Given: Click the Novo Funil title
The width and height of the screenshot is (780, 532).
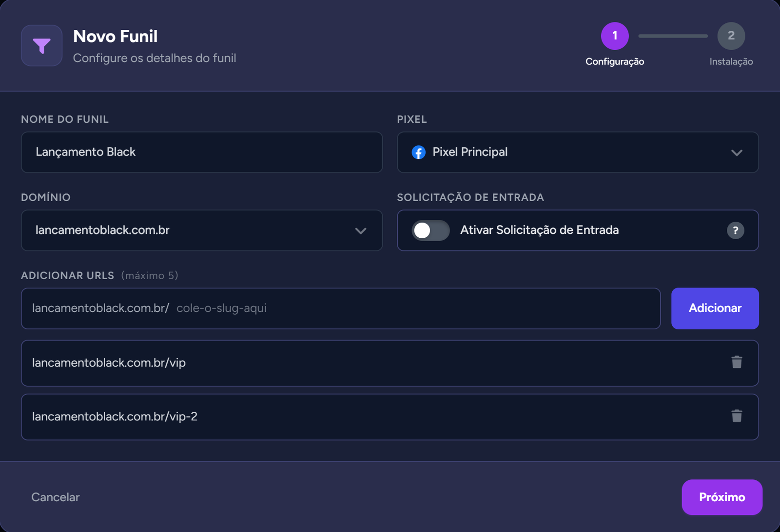Looking at the screenshot, I should (x=115, y=37).
